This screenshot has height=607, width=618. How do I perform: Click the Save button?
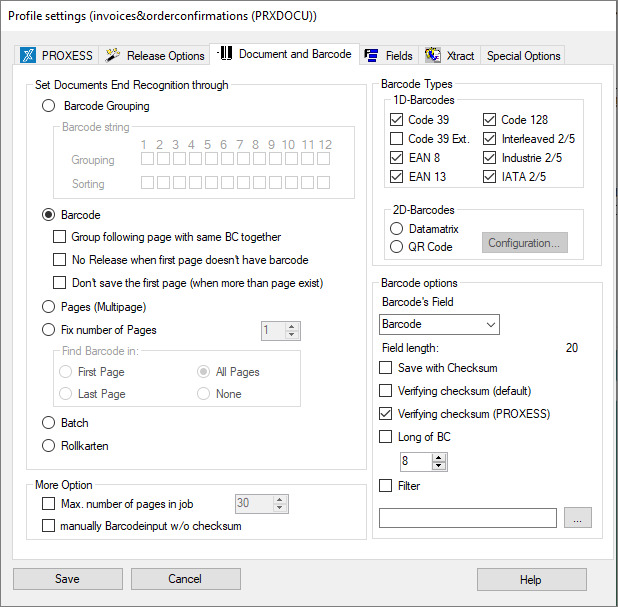68,579
